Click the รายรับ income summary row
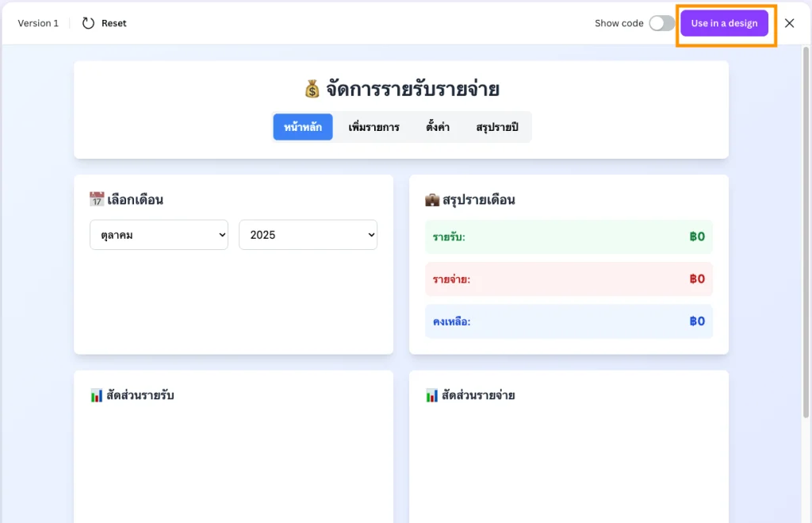812x523 pixels. coord(569,237)
